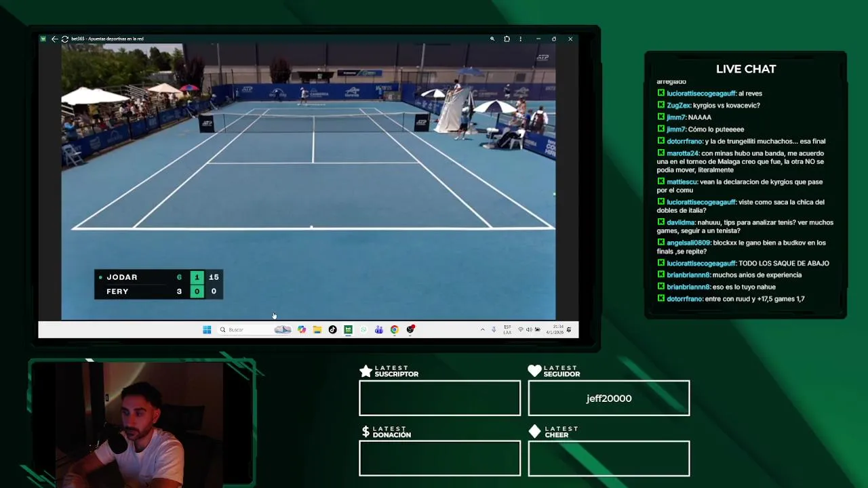Click the tennis match video stream
The height and width of the screenshot is (488, 868).
point(309,181)
